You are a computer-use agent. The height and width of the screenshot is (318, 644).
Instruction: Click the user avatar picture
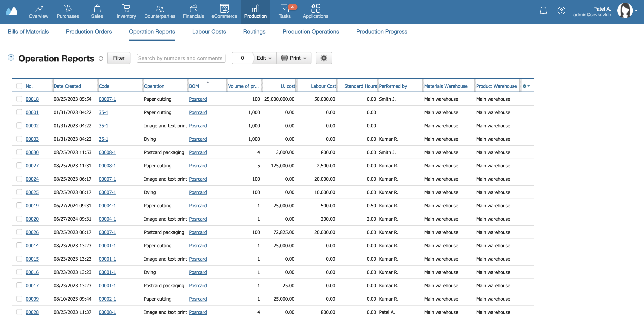(625, 11)
